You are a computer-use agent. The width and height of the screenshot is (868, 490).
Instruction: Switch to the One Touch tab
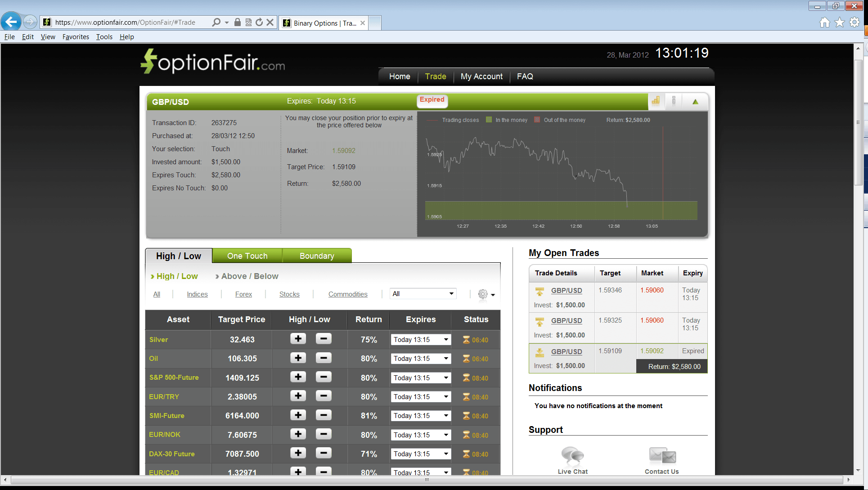tap(247, 256)
